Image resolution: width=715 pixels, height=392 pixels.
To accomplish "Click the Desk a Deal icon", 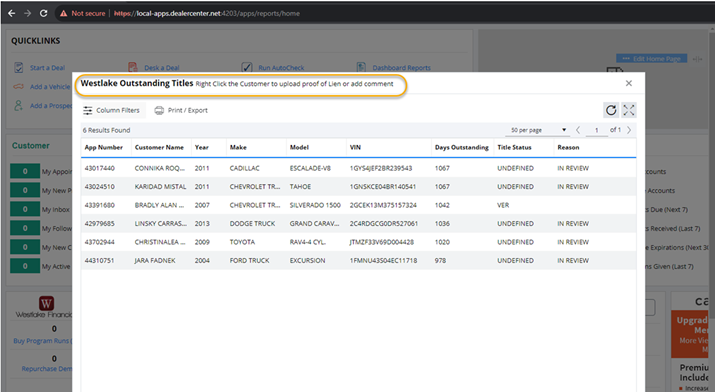I will [133, 67].
